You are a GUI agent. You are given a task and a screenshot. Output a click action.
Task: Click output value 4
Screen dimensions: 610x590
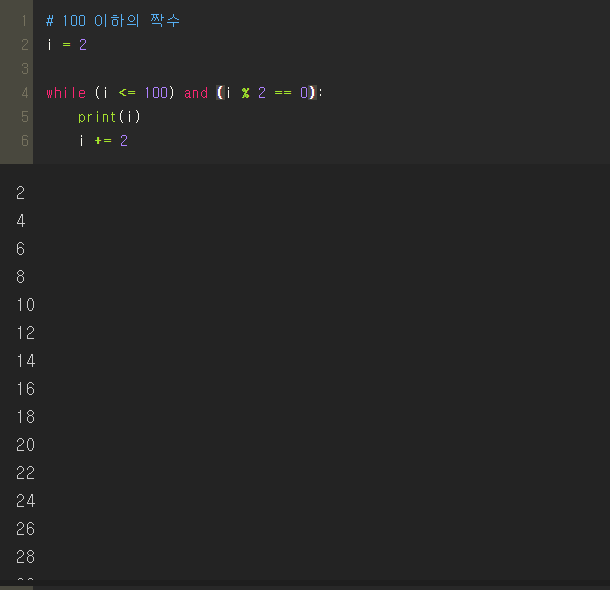pyautogui.click(x=21, y=221)
